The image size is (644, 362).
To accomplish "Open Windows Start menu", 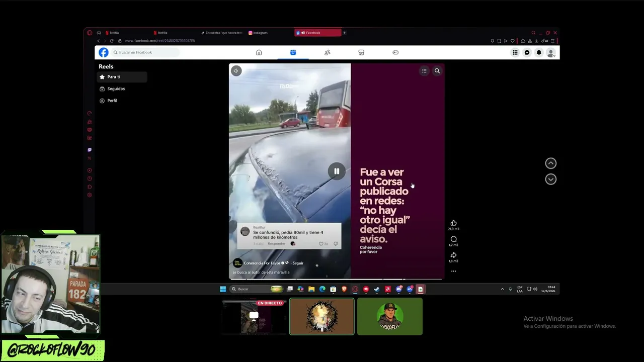I will pyautogui.click(x=223, y=289).
